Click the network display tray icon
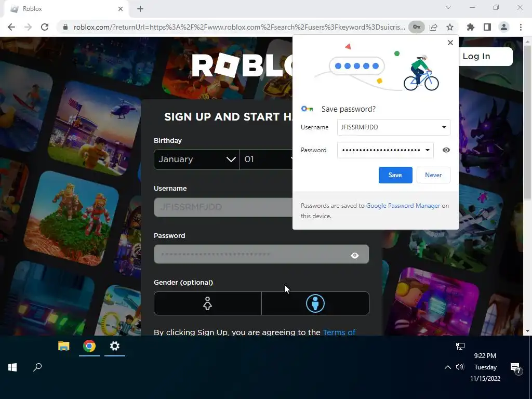 tap(460, 346)
